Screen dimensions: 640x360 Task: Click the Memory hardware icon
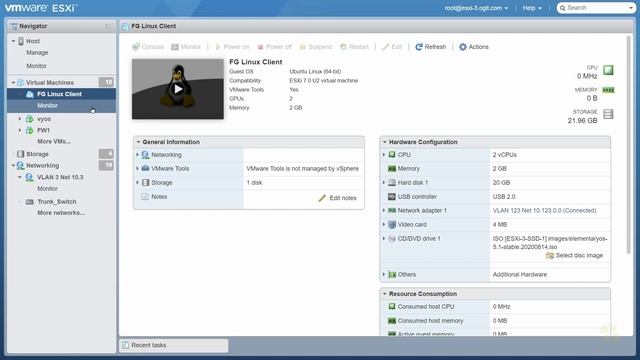click(x=392, y=169)
